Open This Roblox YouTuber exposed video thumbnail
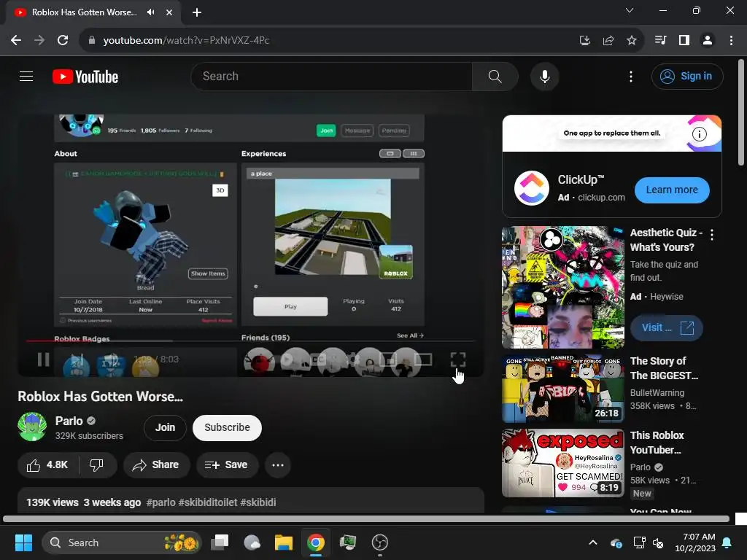This screenshot has width=747, height=560. click(563, 463)
